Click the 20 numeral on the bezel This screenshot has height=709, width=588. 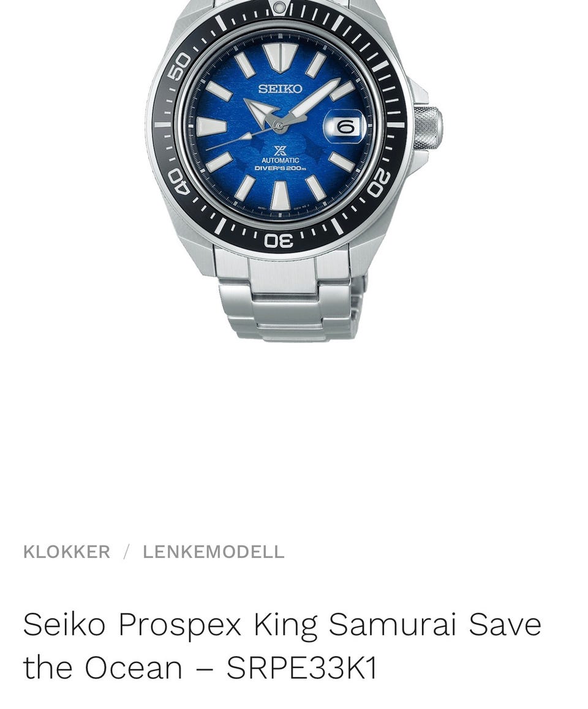click(379, 182)
